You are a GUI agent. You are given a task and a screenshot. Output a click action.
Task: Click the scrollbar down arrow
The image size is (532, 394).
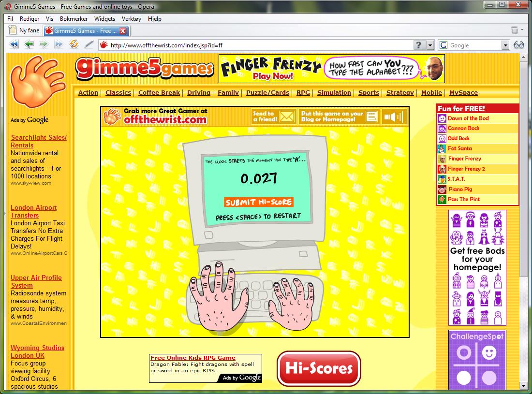point(523,386)
